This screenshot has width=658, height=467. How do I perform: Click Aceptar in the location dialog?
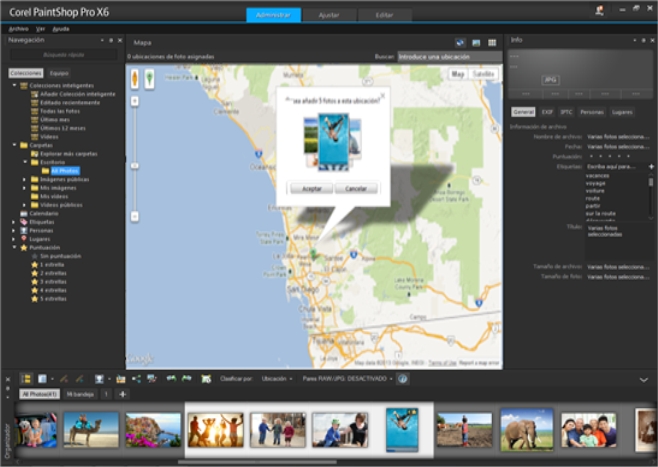tap(310, 188)
